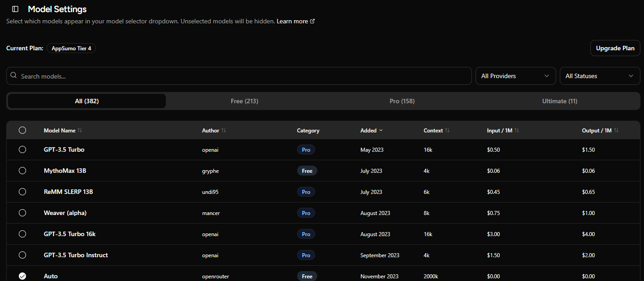This screenshot has height=281, width=644.
Task: Sort by Output / 1M arrows icon
Action: (616, 130)
